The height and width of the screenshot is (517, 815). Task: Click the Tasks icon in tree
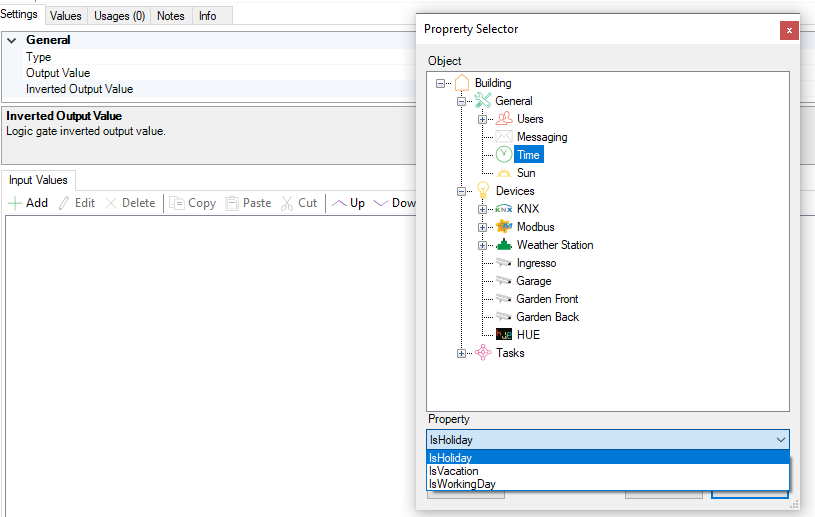(483, 353)
